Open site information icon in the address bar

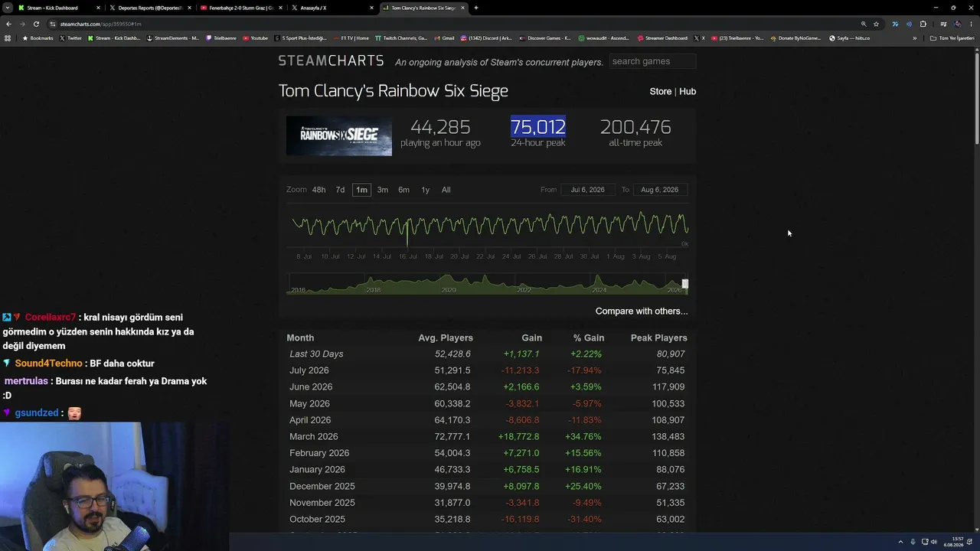pos(53,24)
